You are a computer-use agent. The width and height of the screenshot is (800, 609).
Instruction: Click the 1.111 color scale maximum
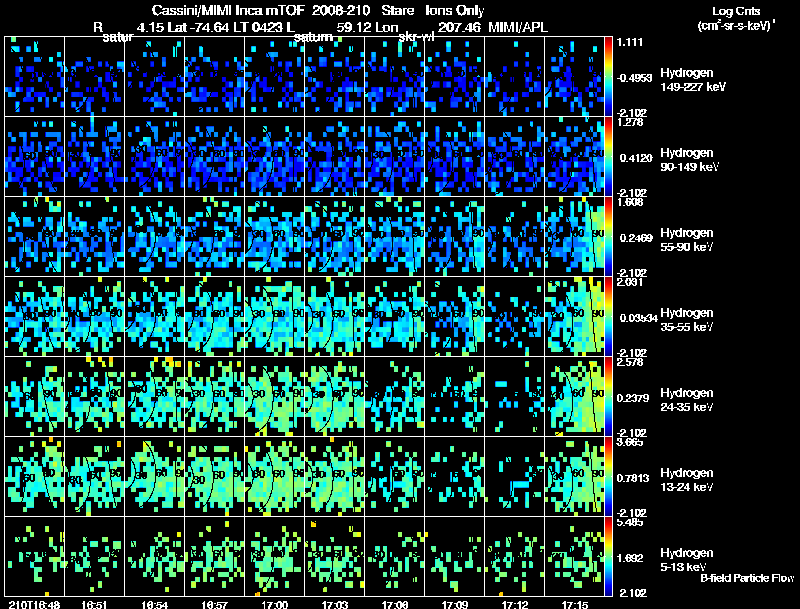click(630, 42)
